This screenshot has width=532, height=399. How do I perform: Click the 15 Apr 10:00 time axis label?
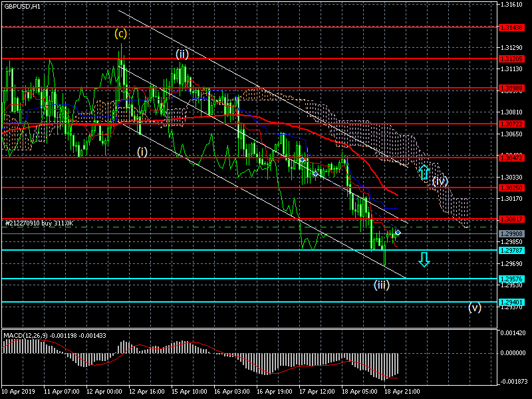click(190, 392)
